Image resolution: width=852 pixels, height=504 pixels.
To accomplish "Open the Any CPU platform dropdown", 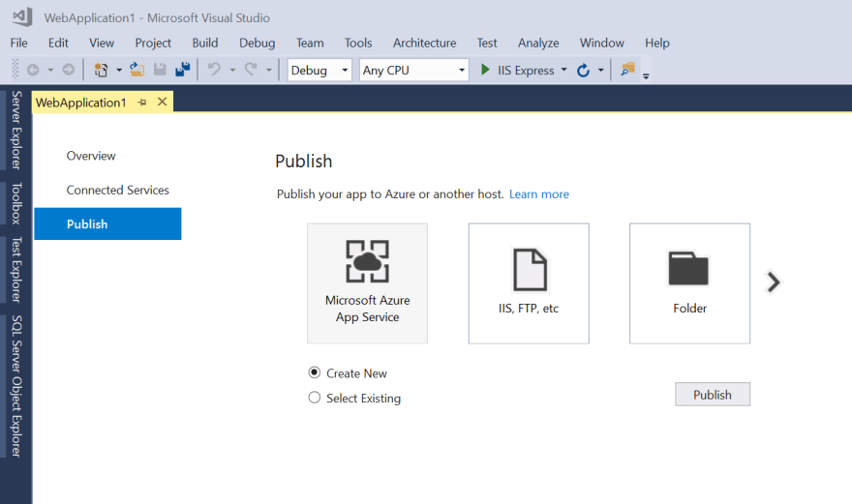I will click(413, 70).
